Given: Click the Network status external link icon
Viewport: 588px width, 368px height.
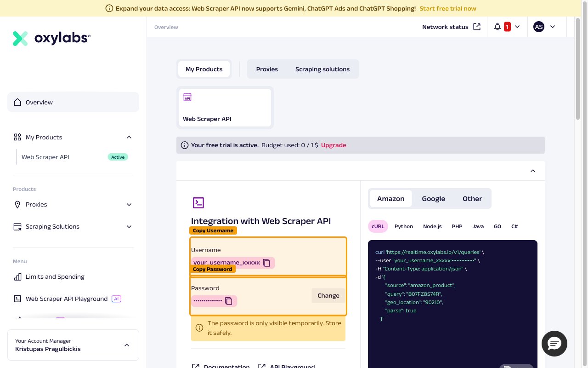Looking at the screenshot, I should [x=477, y=27].
